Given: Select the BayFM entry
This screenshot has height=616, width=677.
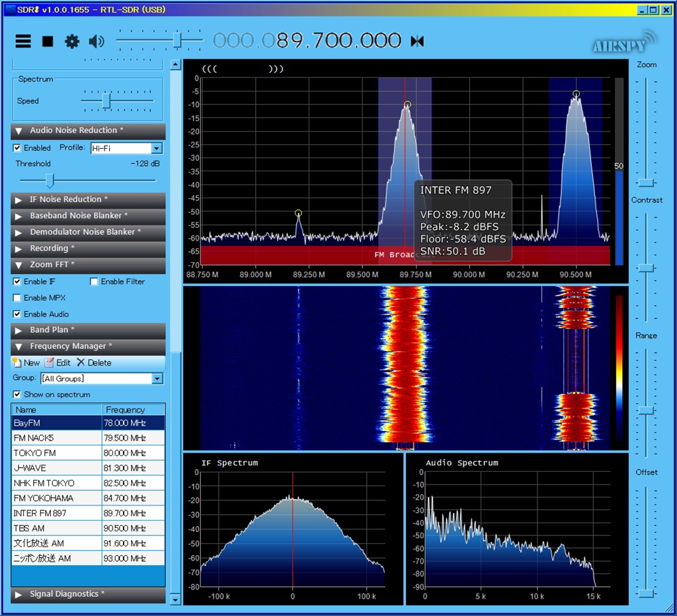Looking at the screenshot, I should click(88, 423).
